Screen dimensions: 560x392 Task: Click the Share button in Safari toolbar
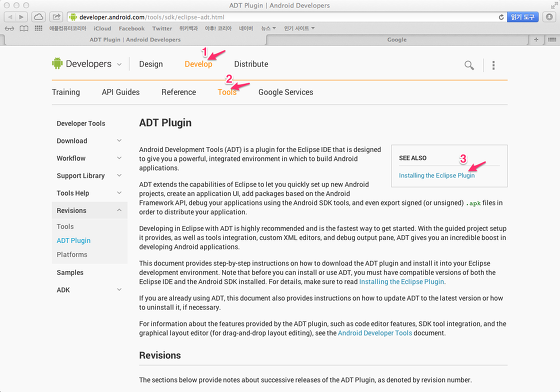tap(56, 17)
